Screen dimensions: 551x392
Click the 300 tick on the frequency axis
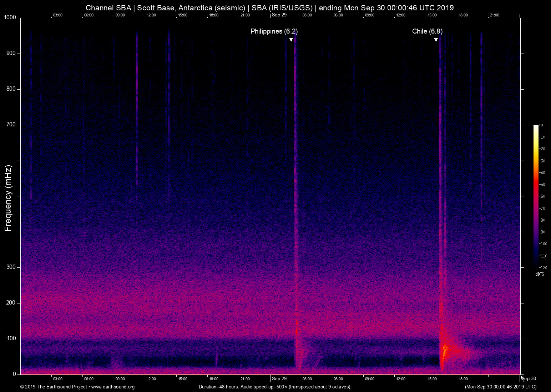point(11,267)
